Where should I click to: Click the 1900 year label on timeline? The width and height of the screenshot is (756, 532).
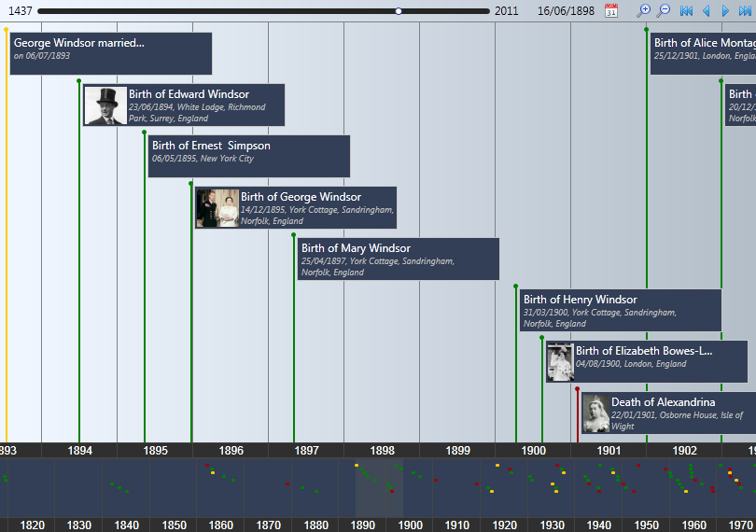pyautogui.click(x=534, y=451)
